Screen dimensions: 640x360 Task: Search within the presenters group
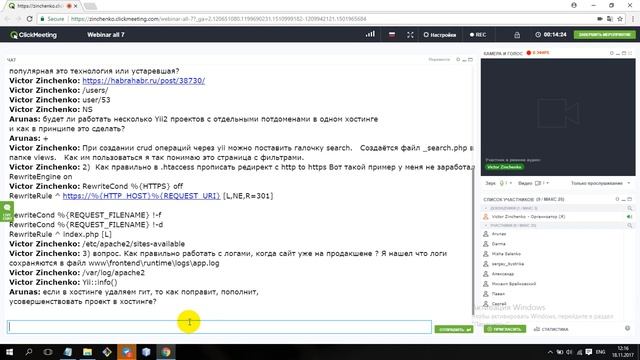coord(629,208)
